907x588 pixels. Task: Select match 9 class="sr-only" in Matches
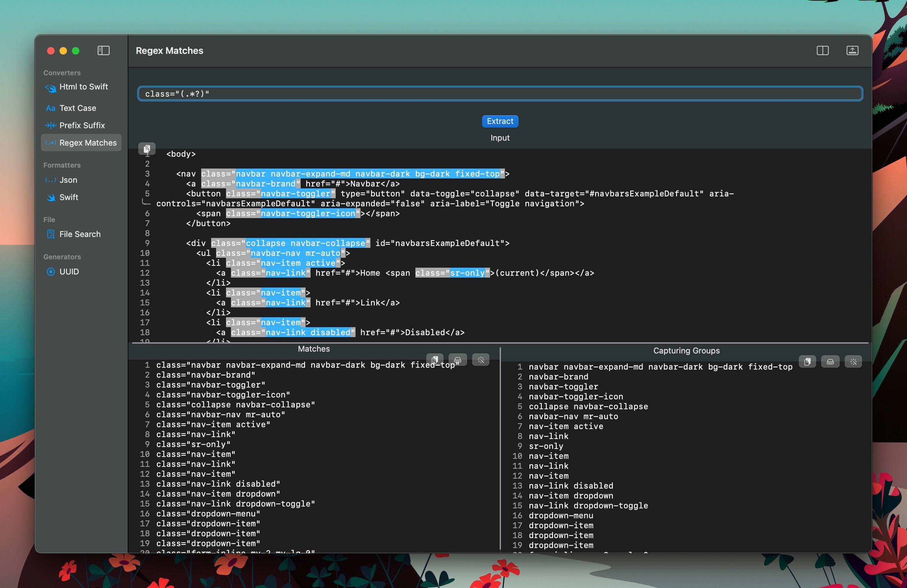193,444
